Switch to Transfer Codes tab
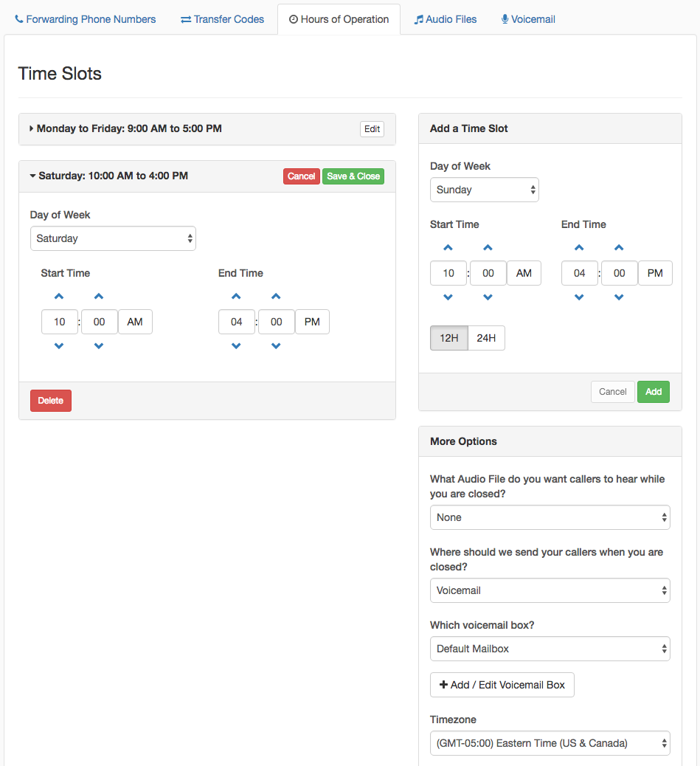This screenshot has height=766, width=700. coord(222,19)
